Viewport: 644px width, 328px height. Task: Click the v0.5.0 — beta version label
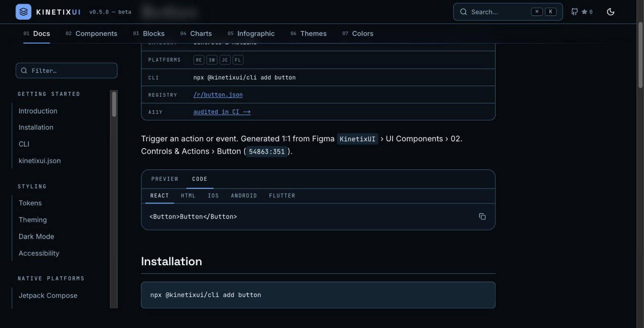pyautogui.click(x=110, y=12)
